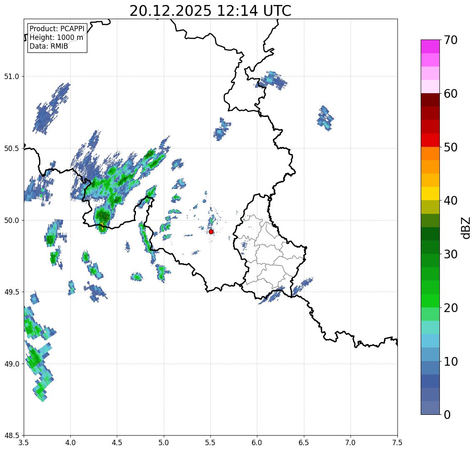Click longitude axis label 6.5
This screenshot has width=476, height=451.
pyautogui.click(x=304, y=443)
